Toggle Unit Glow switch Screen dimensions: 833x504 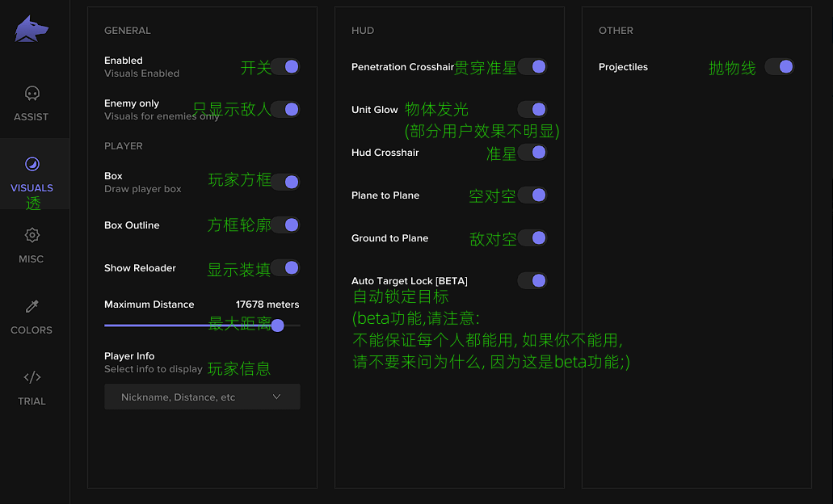(532, 110)
